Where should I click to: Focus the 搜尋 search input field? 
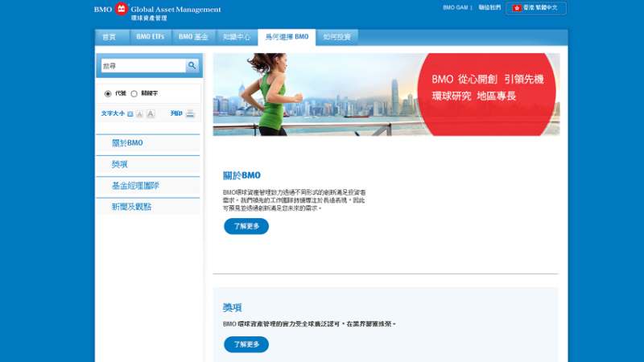tap(143, 66)
